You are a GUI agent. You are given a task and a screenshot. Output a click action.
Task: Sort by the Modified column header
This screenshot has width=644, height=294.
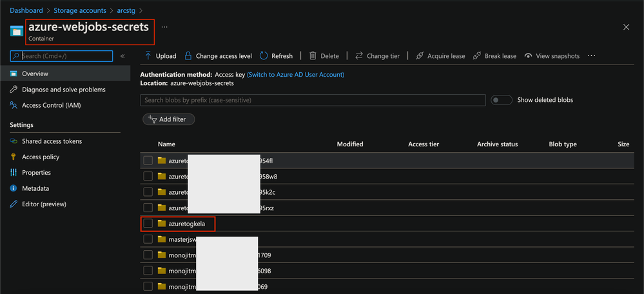(x=350, y=144)
